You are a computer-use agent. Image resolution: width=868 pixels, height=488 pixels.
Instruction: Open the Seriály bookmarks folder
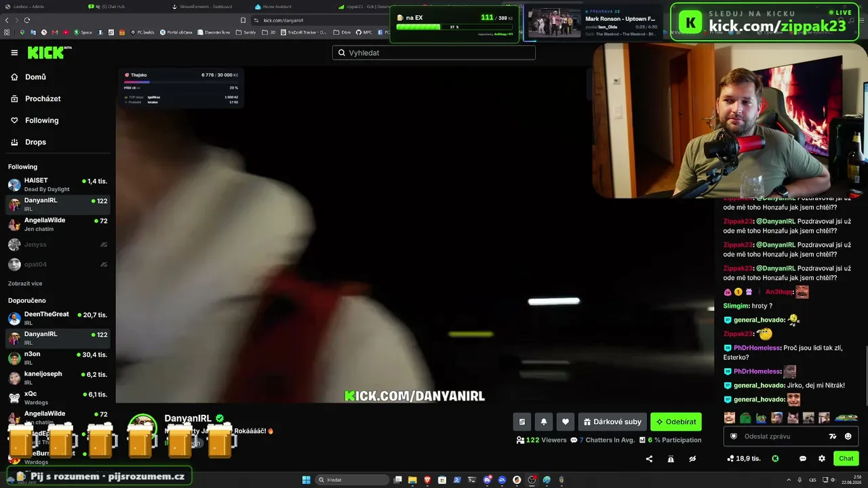click(x=247, y=32)
